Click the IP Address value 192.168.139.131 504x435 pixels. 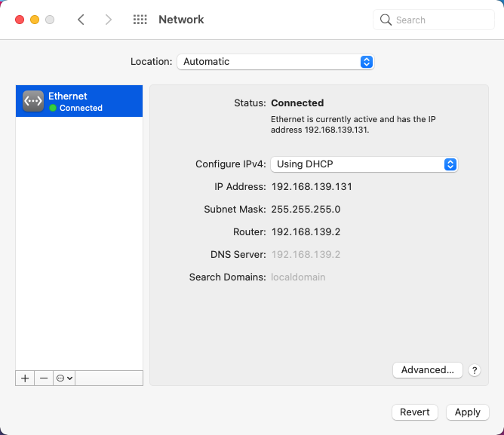pyautogui.click(x=312, y=187)
